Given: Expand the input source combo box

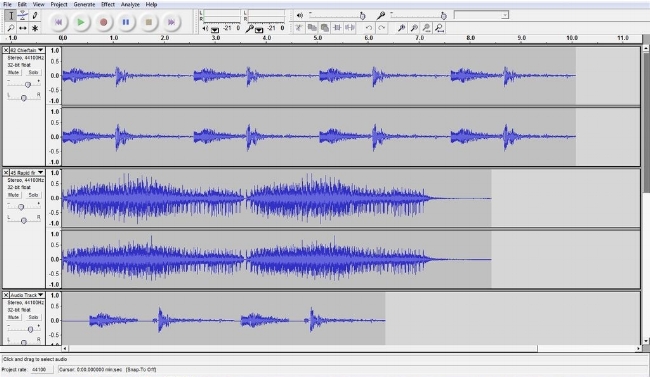Looking at the screenshot, I should click(481, 15).
